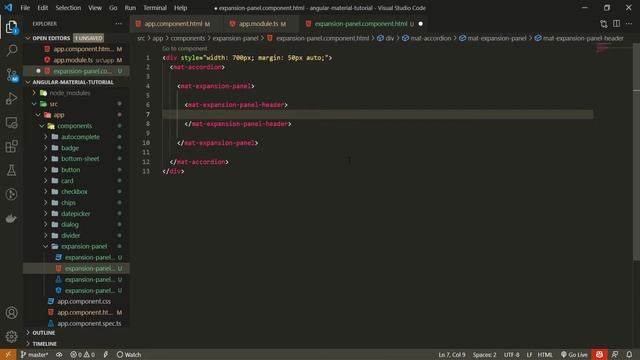This screenshot has width=640, height=360.
Task: Collapse the components folder
Action: pos(42,126)
